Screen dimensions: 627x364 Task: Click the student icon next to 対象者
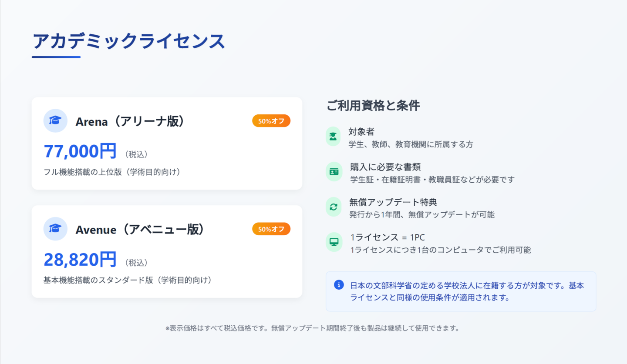(334, 136)
